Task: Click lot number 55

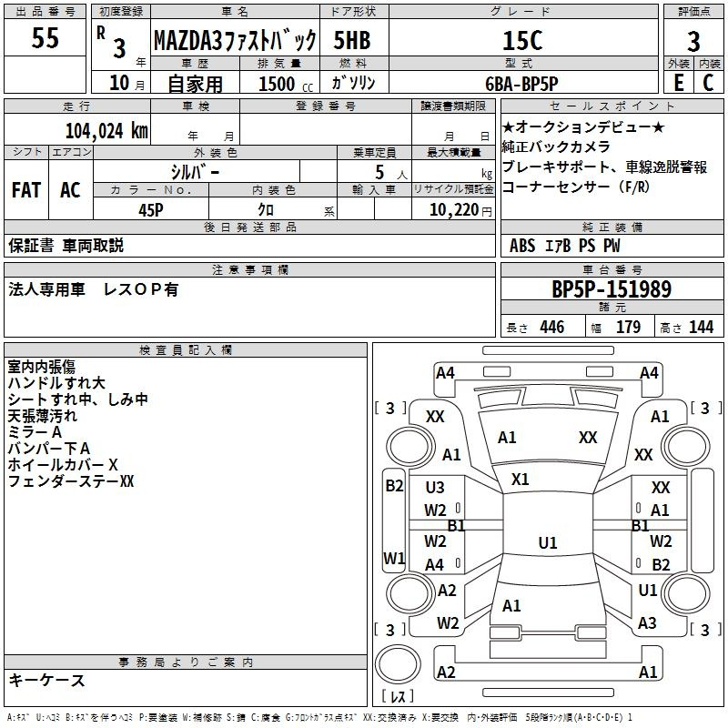Action: click(46, 40)
